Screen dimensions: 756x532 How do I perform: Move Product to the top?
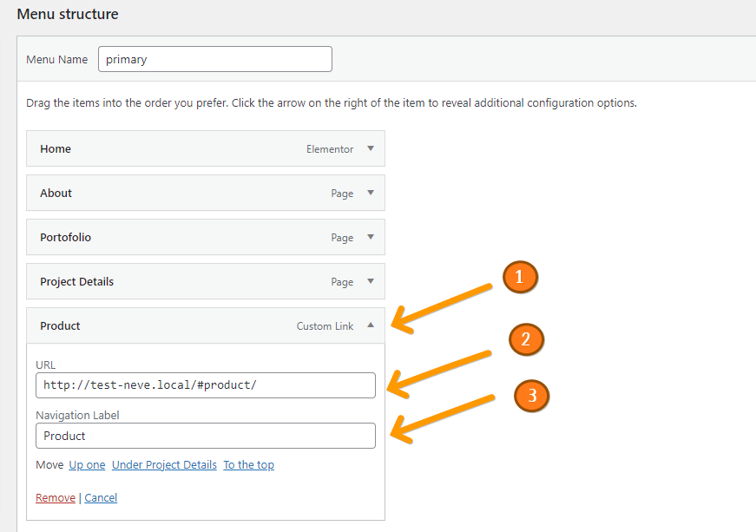(248, 465)
